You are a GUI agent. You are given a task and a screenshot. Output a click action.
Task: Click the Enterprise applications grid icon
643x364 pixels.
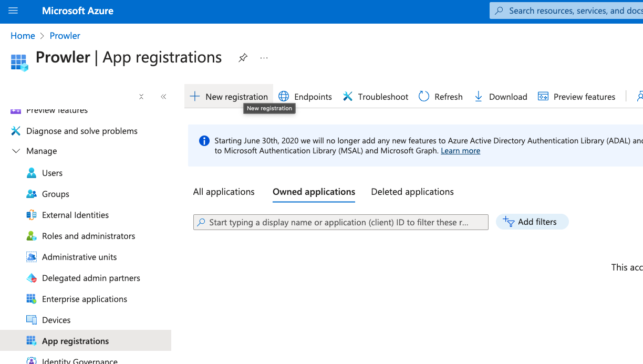[x=32, y=299]
